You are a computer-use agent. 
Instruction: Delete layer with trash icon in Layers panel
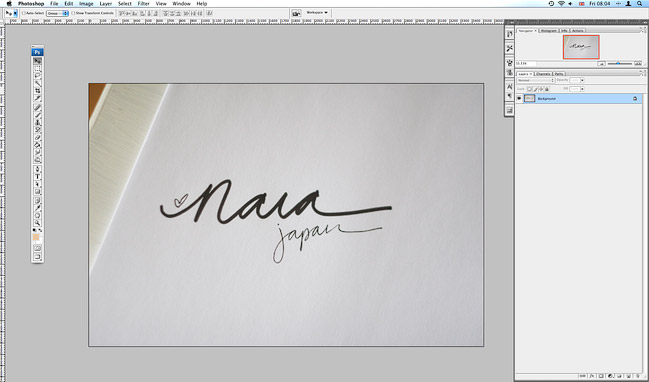tap(638, 376)
